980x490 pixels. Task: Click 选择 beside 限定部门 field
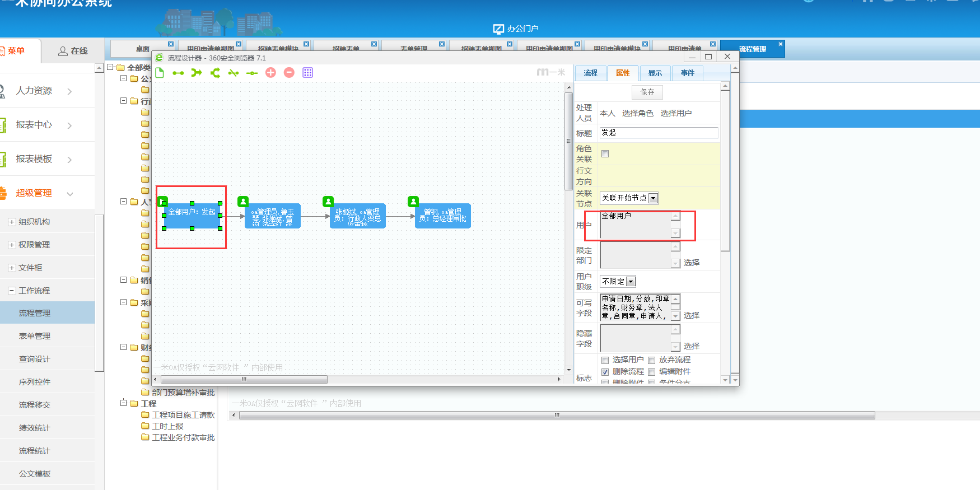[x=692, y=263]
